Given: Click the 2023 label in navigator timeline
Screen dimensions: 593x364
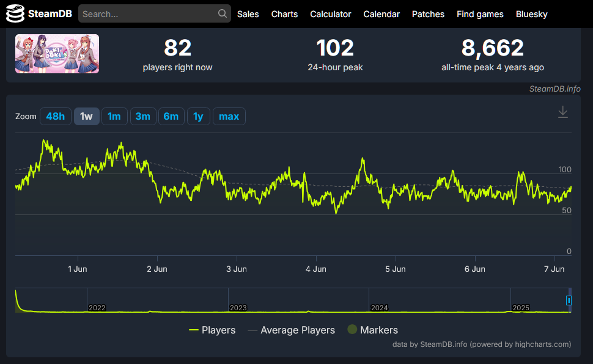Looking at the screenshot, I should (x=238, y=308).
